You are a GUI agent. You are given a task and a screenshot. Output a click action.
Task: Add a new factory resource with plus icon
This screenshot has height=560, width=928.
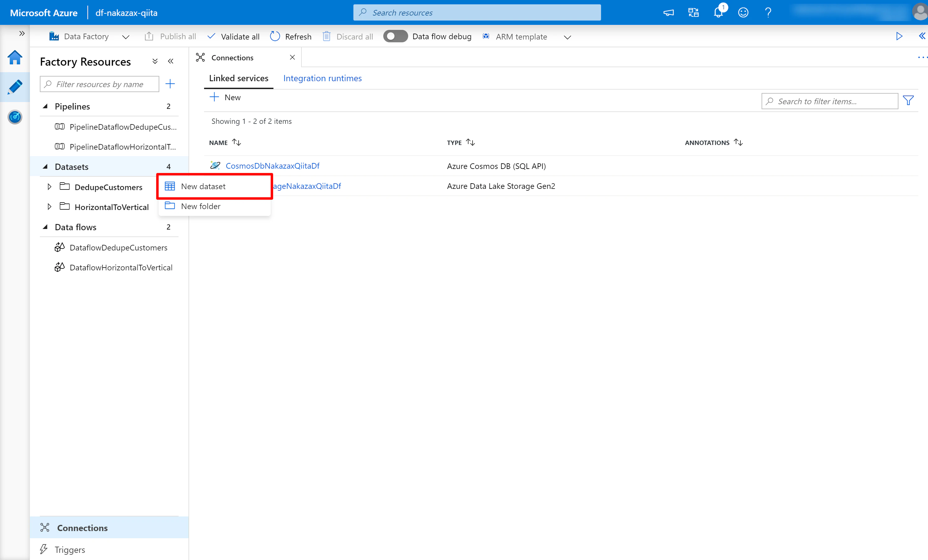pyautogui.click(x=170, y=84)
